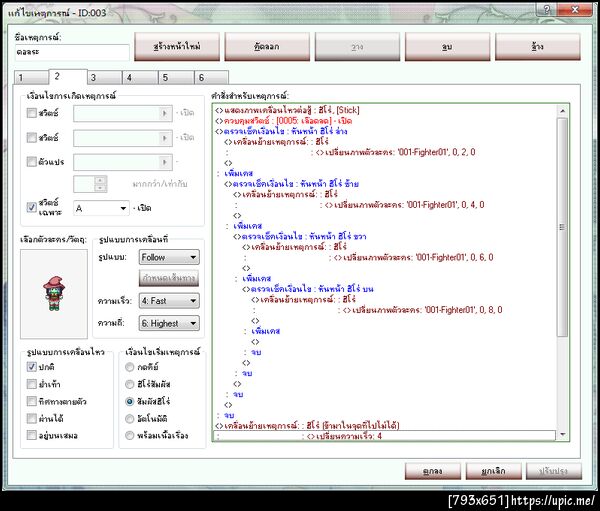
Task: Open the Follow movement type dropdown
Action: pos(169,257)
